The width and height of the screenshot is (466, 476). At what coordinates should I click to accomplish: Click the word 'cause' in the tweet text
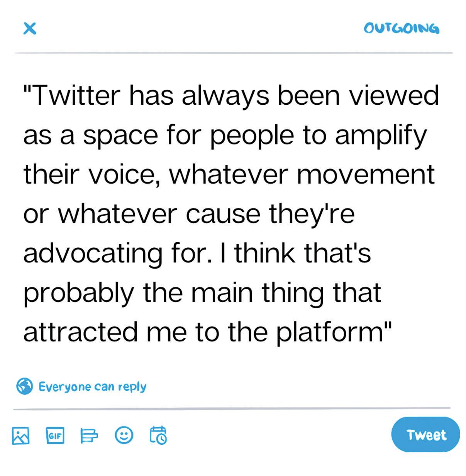click(223, 214)
